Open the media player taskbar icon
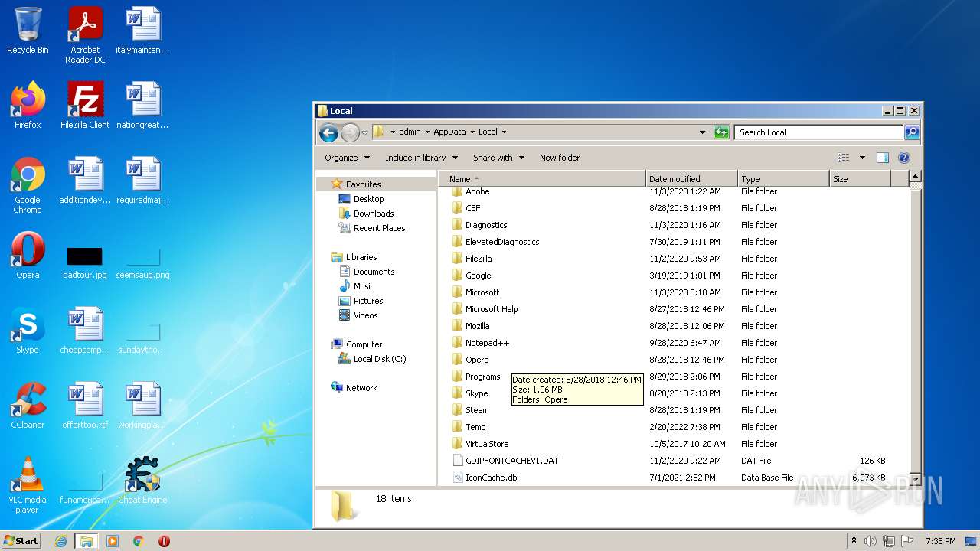This screenshot has height=551, width=980. [113, 541]
